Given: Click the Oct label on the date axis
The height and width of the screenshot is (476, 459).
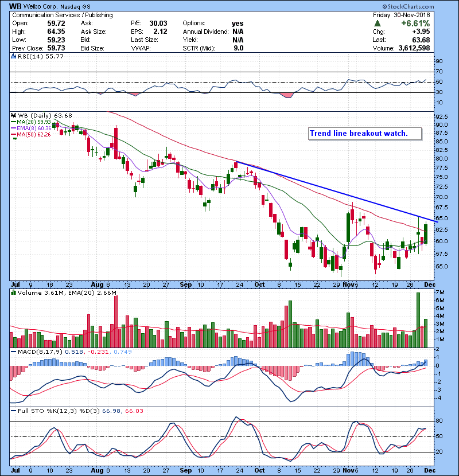Looking at the screenshot, I should tap(259, 284).
